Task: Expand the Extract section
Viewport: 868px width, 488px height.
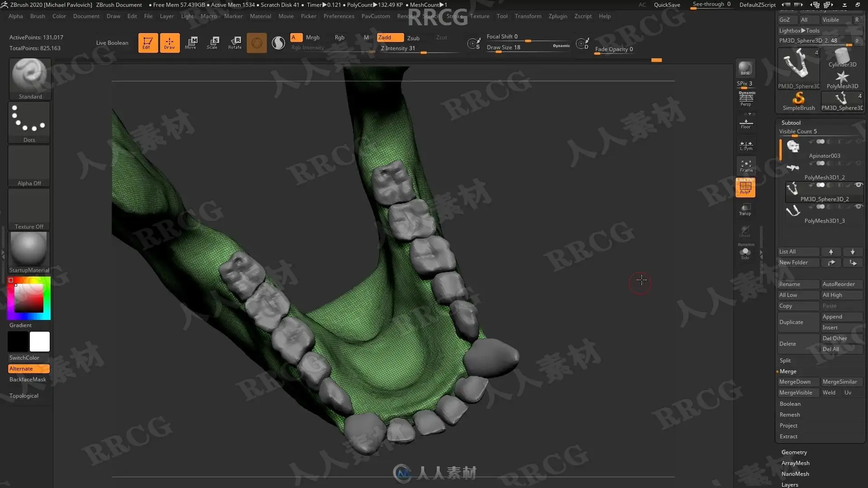Action: [788, 436]
